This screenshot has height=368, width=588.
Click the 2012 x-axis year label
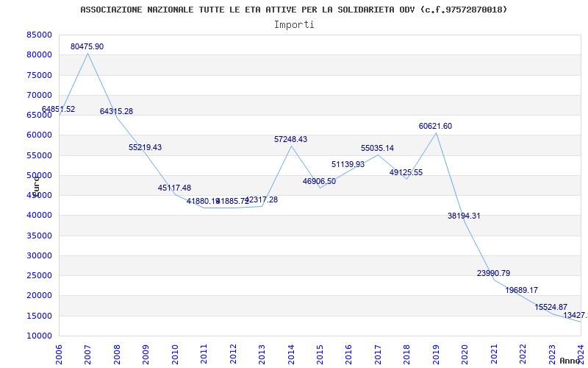point(232,355)
